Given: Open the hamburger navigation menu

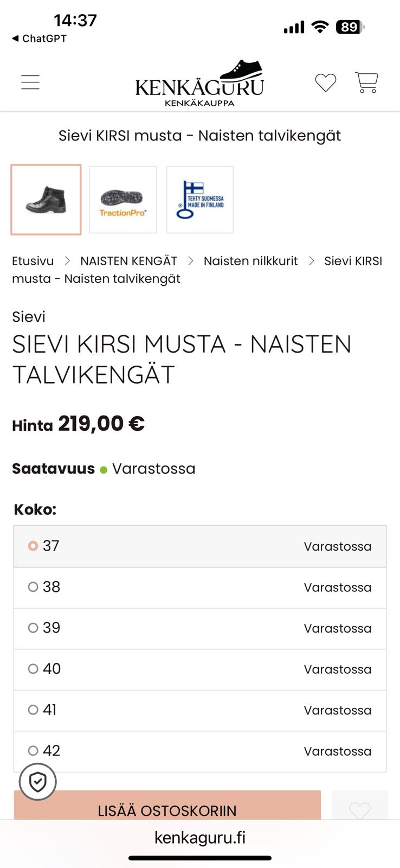Looking at the screenshot, I should coord(30,82).
